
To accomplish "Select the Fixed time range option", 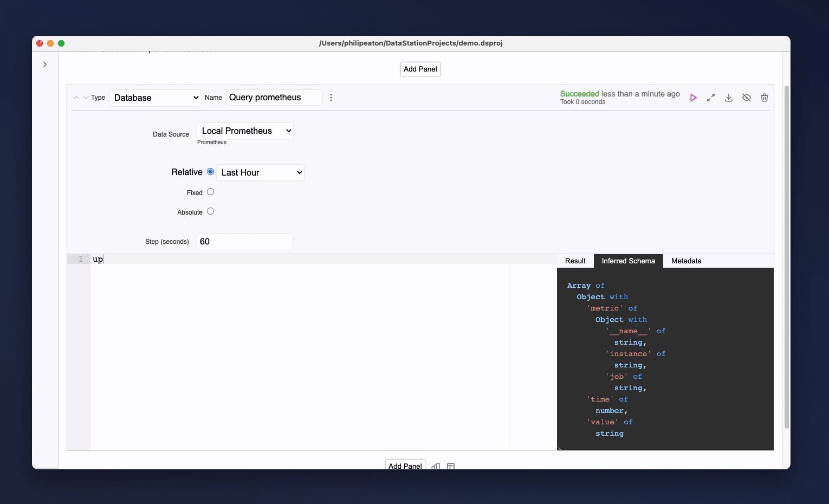I will point(211,192).
